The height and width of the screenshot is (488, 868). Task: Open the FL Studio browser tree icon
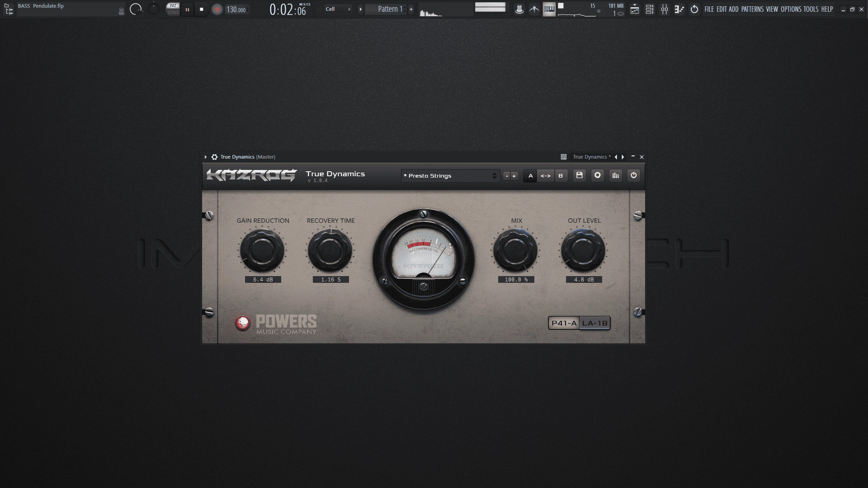8,9
